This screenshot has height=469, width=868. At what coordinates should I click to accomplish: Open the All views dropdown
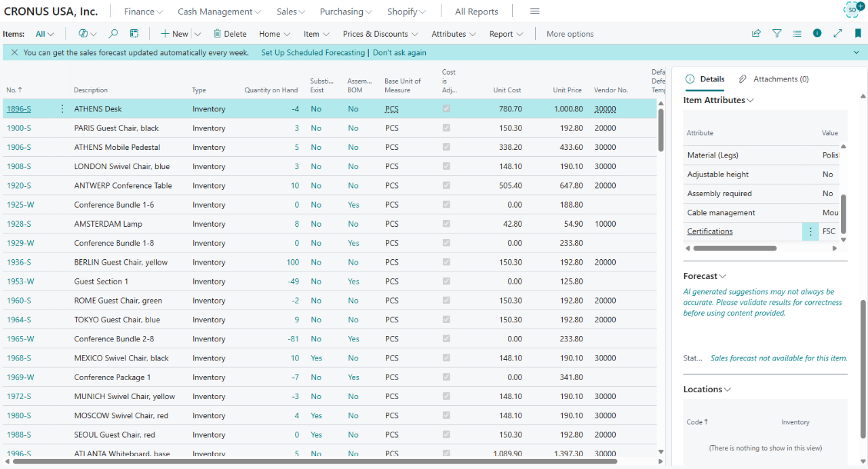coord(45,34)
